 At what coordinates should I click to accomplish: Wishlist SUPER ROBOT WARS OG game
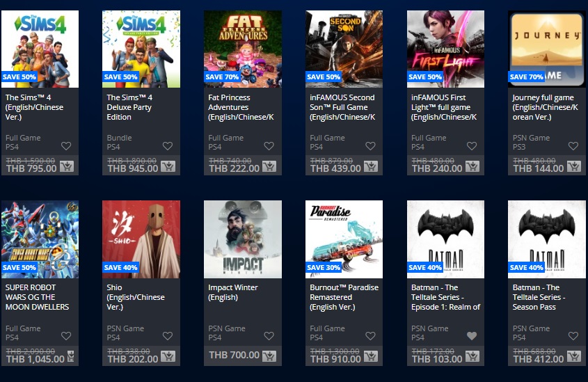coord(66,336)
